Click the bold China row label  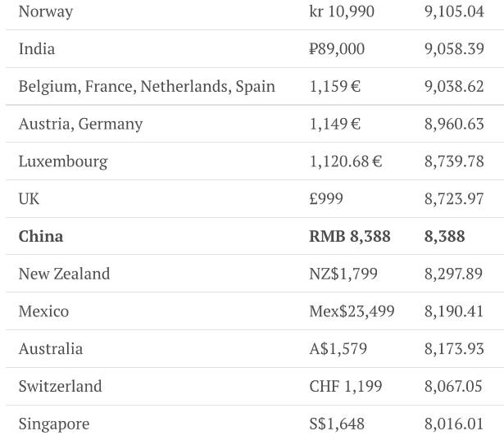41,237
